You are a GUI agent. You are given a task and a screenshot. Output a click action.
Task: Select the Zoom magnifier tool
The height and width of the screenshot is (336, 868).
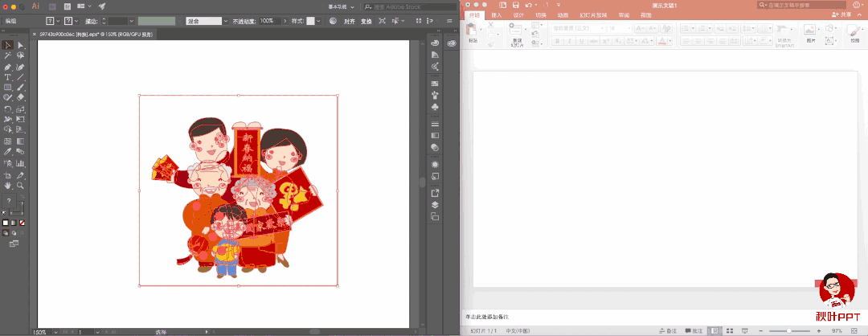22,184
